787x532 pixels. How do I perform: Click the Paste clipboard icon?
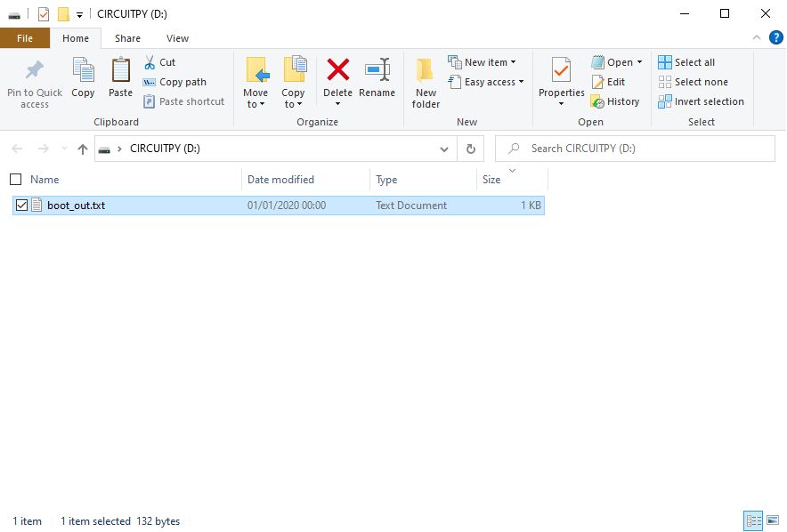coord(120,69)
